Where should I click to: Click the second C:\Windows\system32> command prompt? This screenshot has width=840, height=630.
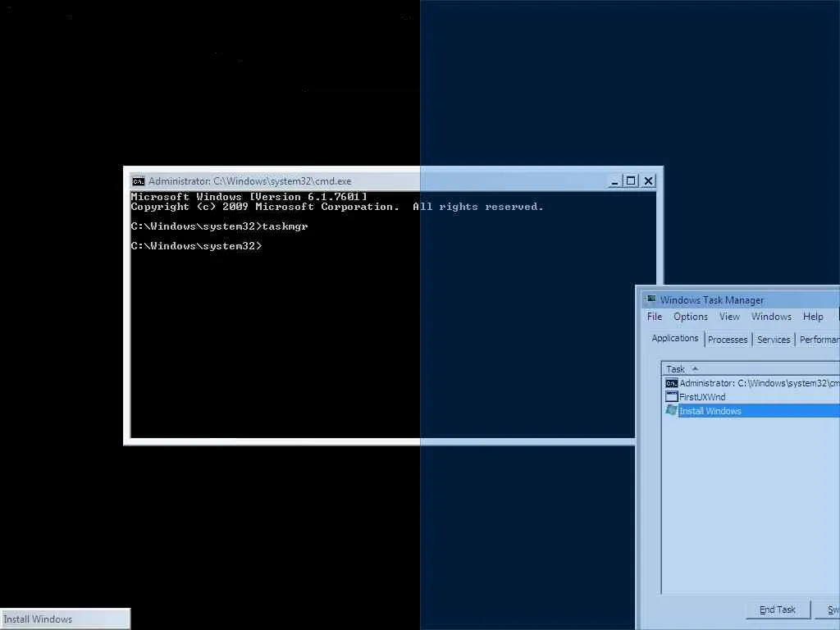197,246
